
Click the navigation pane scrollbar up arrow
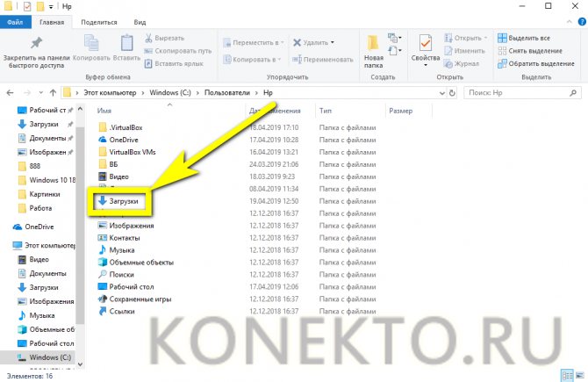[x=80, y=109]
